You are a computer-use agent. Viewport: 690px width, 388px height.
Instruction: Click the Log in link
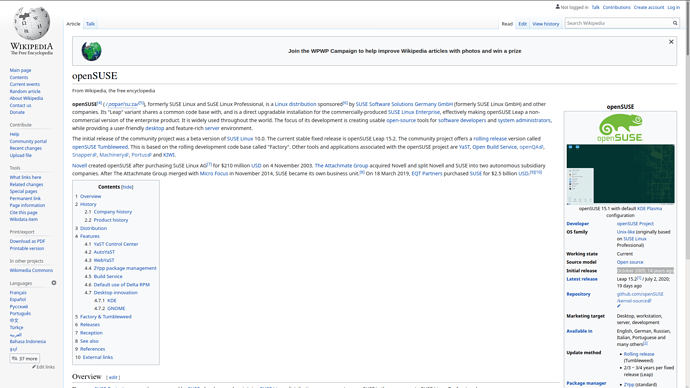tap(673, 7)
